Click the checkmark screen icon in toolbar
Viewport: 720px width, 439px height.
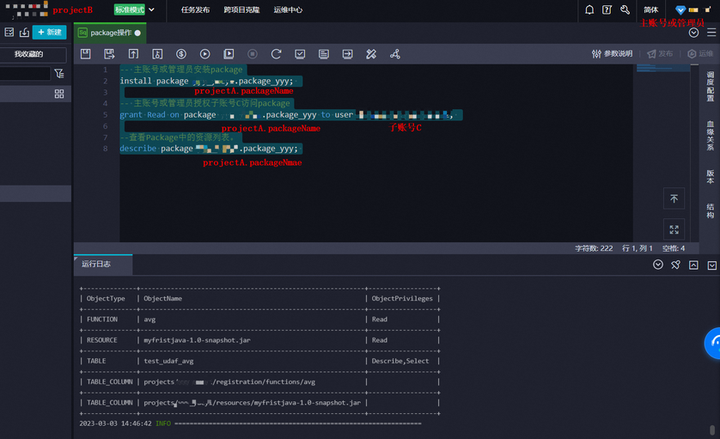point(300,54)
